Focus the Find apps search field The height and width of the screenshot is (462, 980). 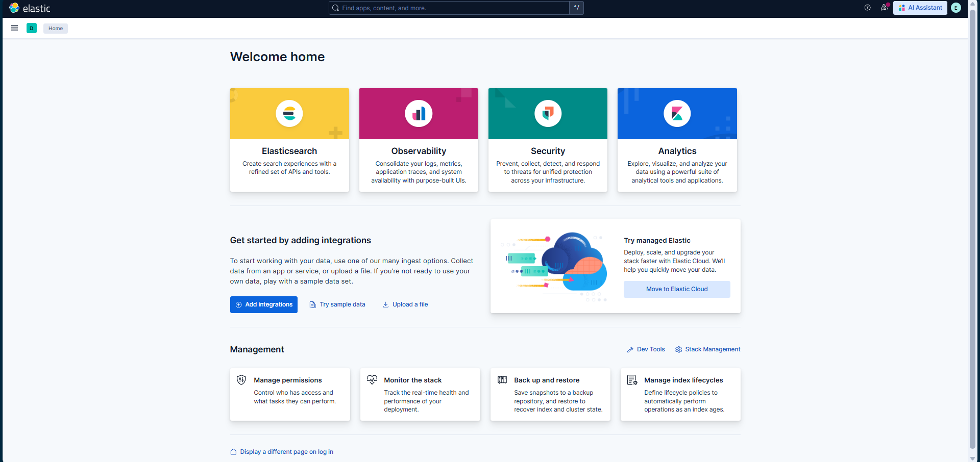pyautogui.click(x=449, y=8)
